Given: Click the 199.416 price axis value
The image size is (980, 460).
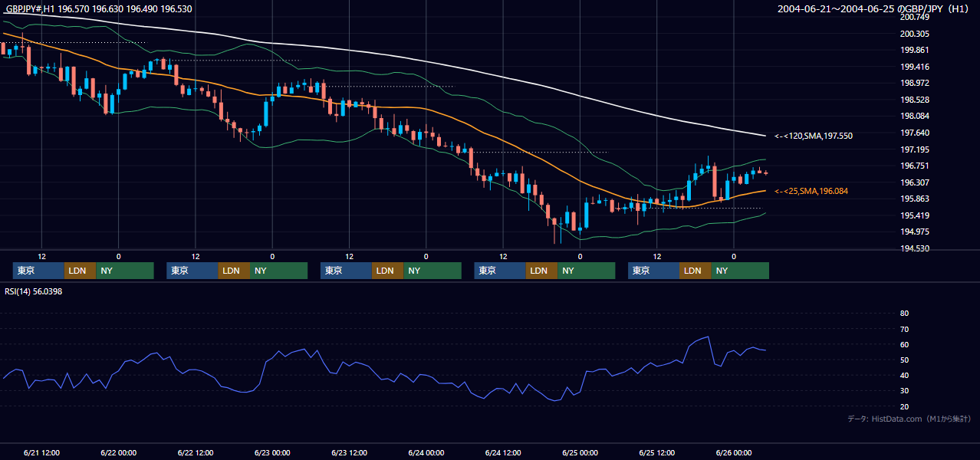Looking at the screenshot, I should (x=915, y=67).
